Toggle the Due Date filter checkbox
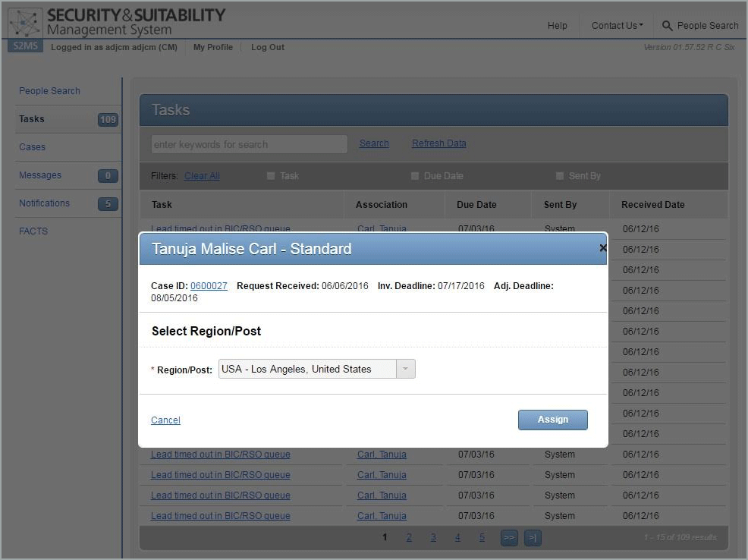The image size is (748, 560). coord(415,176)
